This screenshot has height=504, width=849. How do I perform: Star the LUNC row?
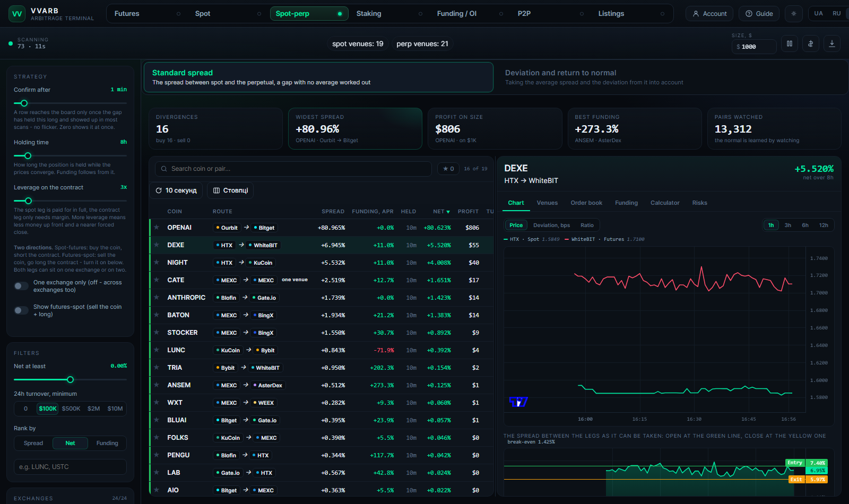click(x=157, y=350)
